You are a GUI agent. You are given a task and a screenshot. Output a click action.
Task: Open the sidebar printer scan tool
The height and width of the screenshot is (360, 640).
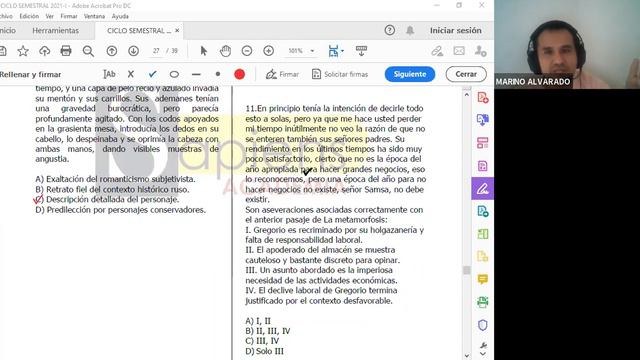tap(482, 302)
